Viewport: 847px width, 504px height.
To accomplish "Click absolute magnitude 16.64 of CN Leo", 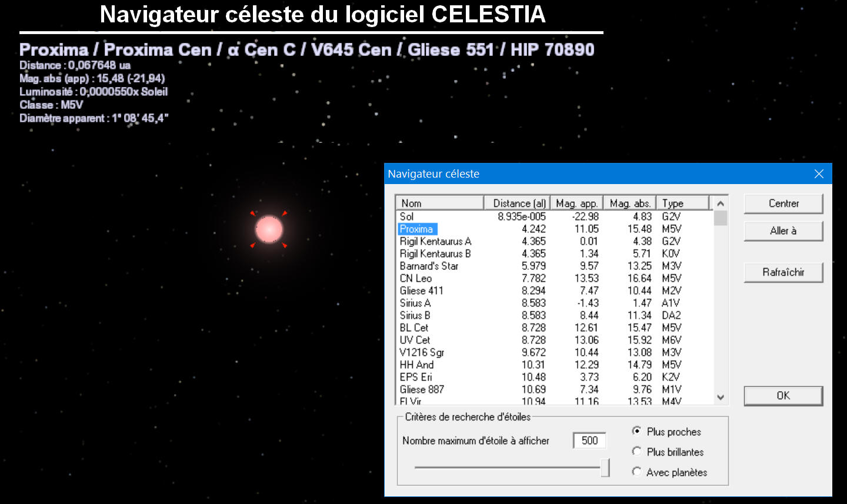I will pos(639,278).
